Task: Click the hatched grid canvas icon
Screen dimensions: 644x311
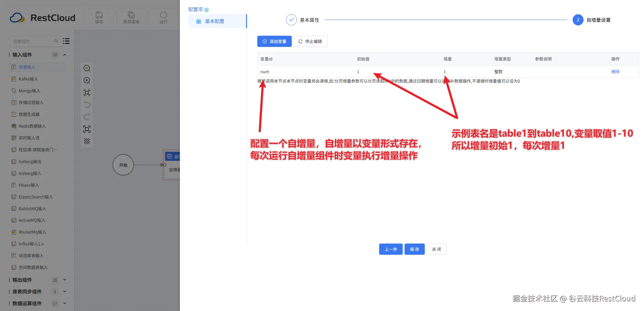Action: (87, 141)
